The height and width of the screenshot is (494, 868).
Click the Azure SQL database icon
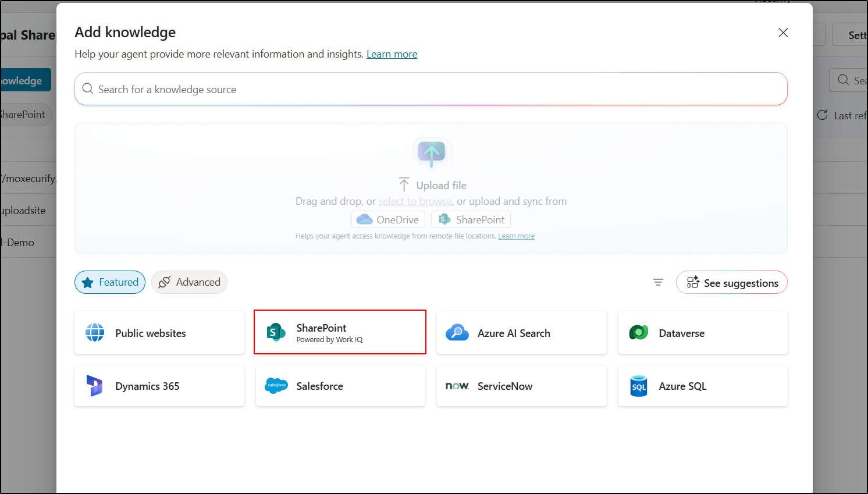click(639, 386)
